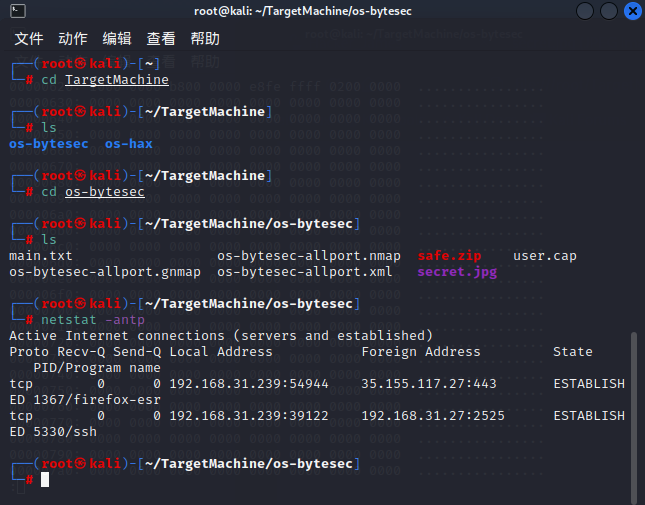The width and height of the screenshot is (645, 505).
Task: Click the underlined os-bytesec cd argument
Action: click(105, 192)
